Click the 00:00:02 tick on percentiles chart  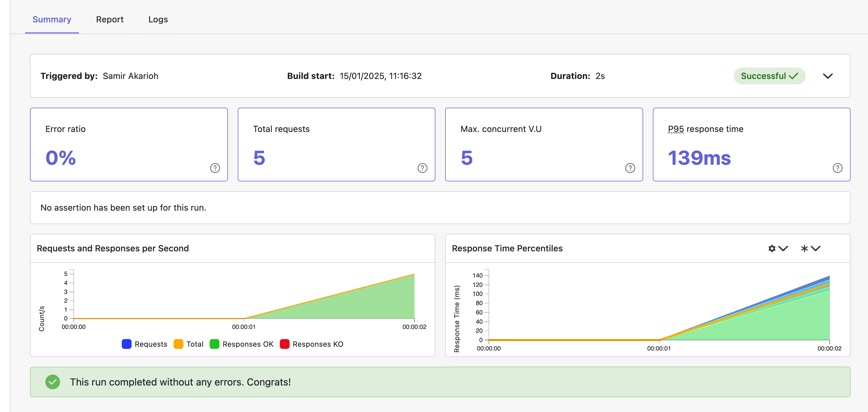coord(829,348)
